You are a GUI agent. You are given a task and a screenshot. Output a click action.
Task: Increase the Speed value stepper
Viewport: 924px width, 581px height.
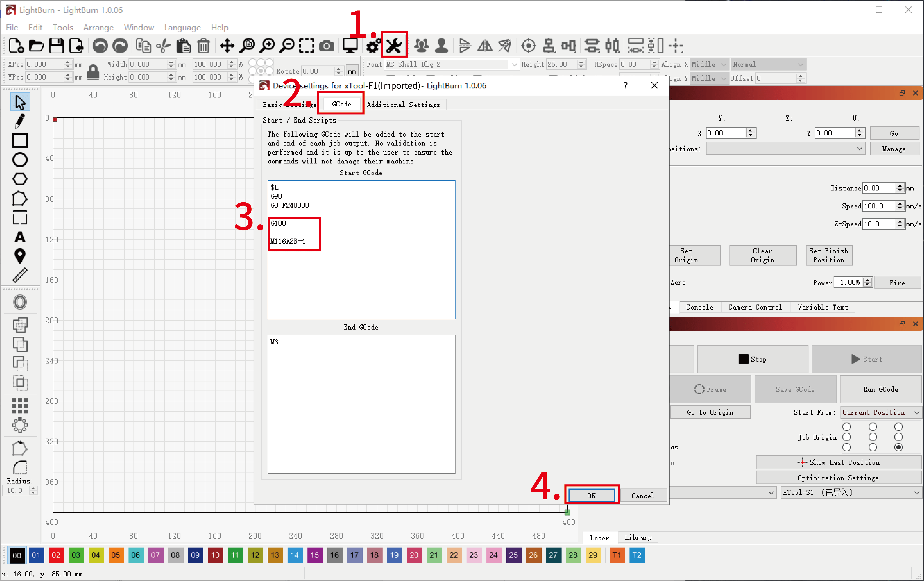coord(900,204)
